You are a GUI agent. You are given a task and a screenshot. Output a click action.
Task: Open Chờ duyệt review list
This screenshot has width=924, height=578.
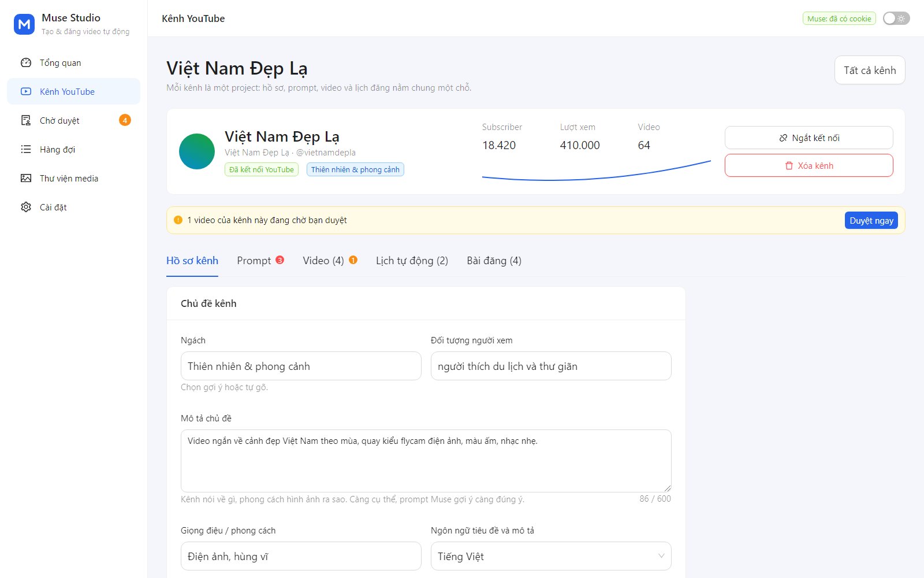pos(73,120)
